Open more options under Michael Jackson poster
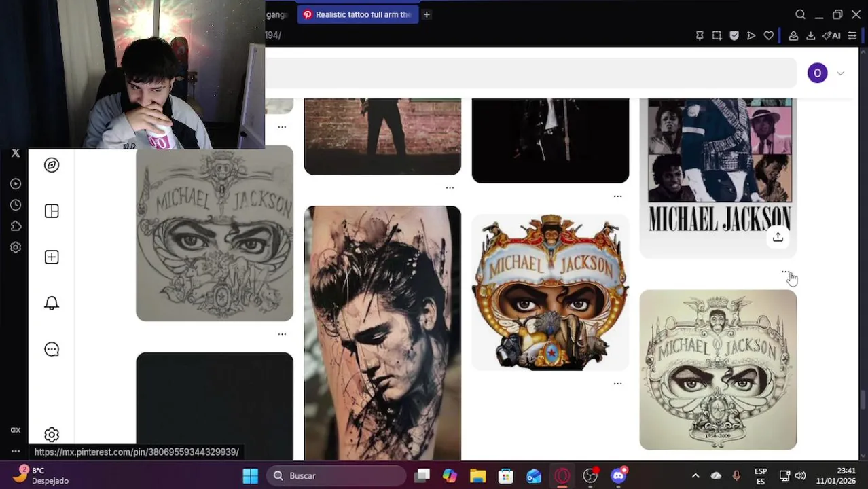Image resolution: width=868 pixels, height=489 pixels. (785, 272)
